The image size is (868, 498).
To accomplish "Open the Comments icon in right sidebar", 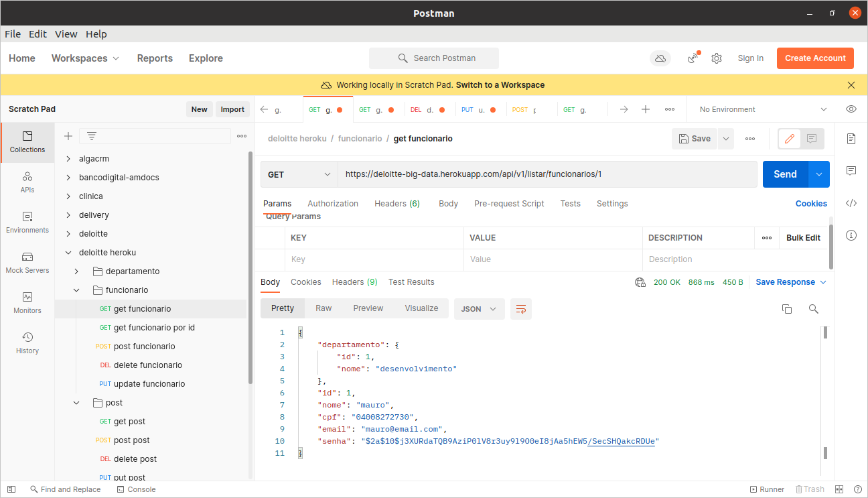I will pyautogui.click(x=851, y=171).
